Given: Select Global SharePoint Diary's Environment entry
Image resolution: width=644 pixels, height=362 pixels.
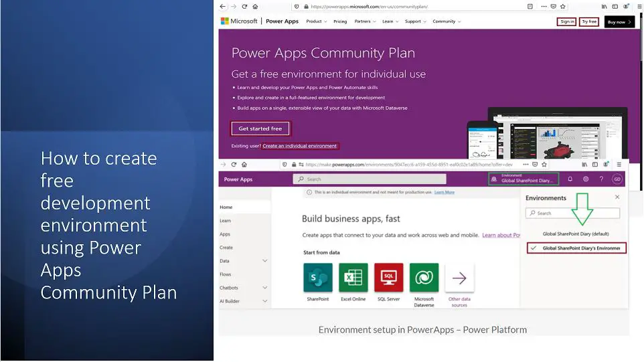Looking at the screenshot, I should pyautogui.click(x=576, y=248).
